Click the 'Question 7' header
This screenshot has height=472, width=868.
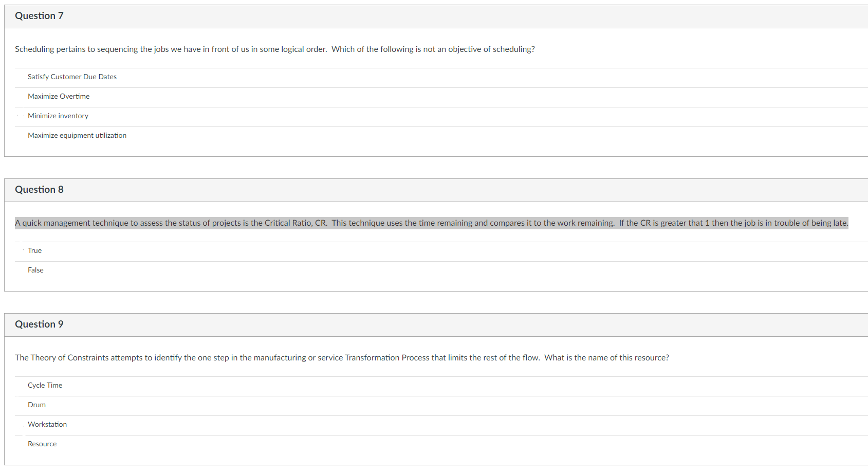[x=39, y=15]
